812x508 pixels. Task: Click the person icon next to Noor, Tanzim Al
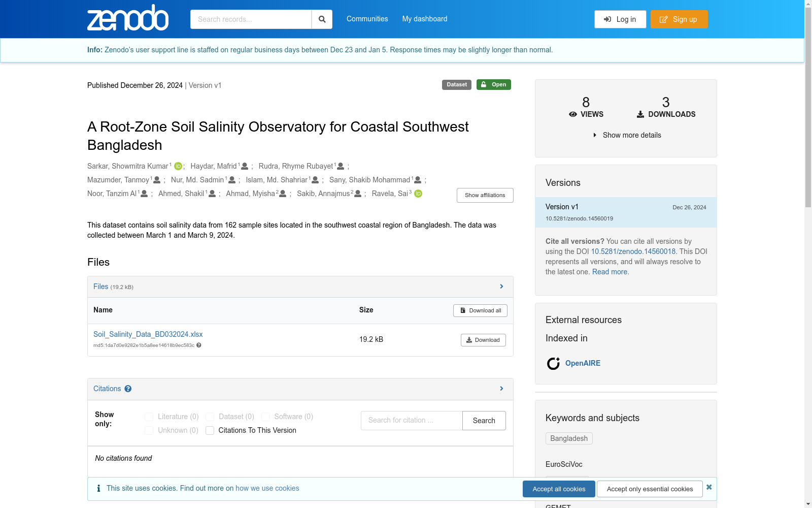point(144,194)
